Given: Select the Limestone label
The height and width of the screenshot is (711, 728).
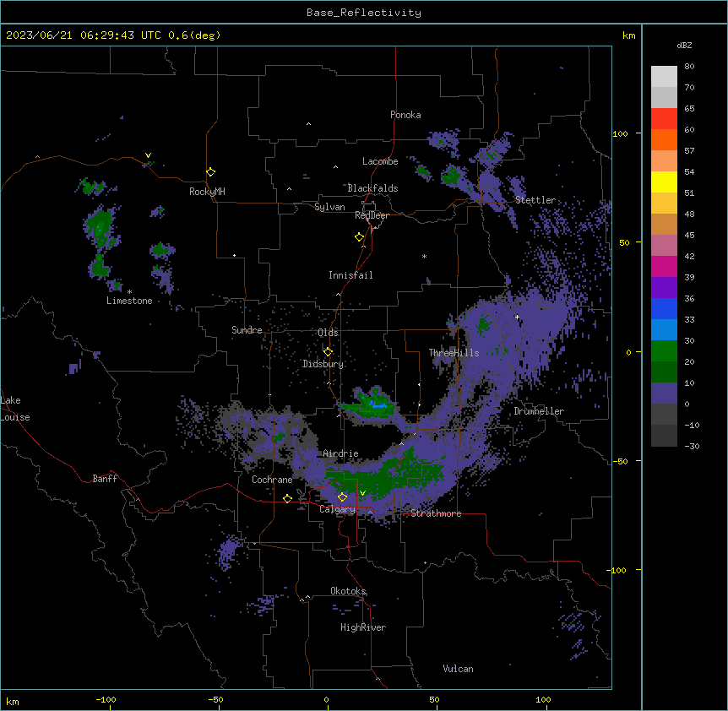Looking at the screenshot, I should click(129, 301).
